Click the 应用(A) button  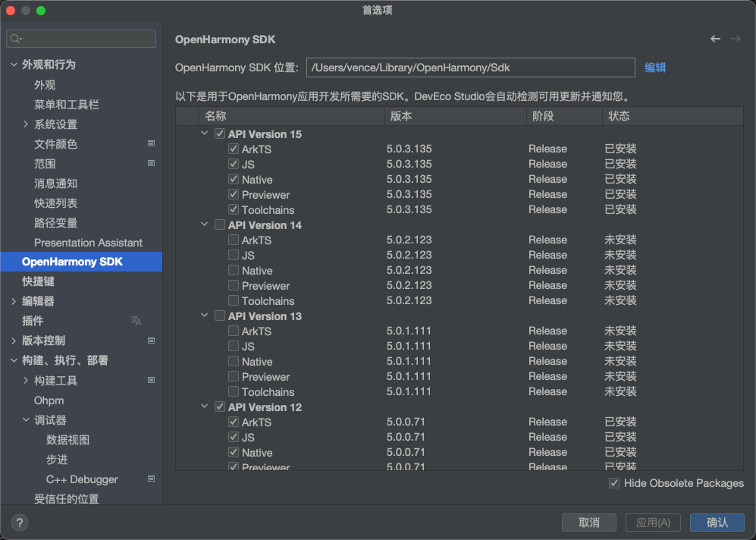653,523
